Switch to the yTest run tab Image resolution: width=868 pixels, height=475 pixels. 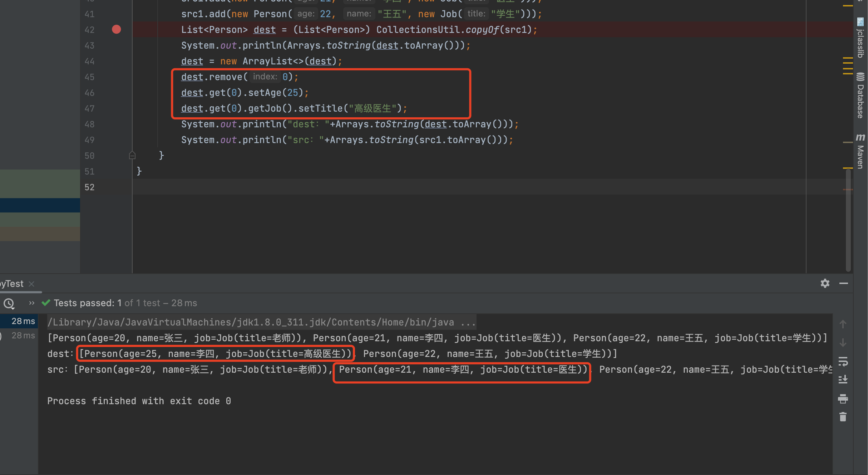[12, 284]
